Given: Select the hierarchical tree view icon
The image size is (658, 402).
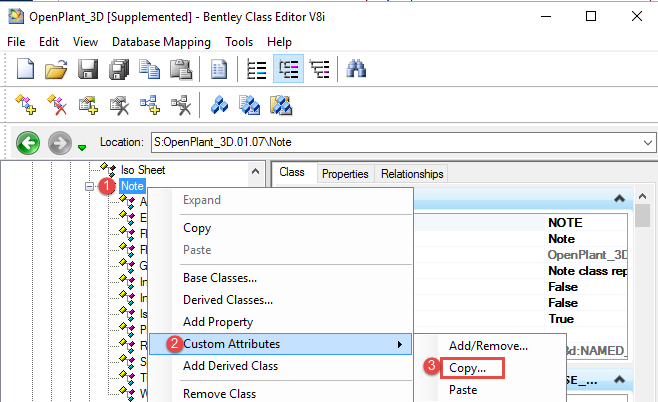Looking at the screenshot, I should click(x=320, y=69).
